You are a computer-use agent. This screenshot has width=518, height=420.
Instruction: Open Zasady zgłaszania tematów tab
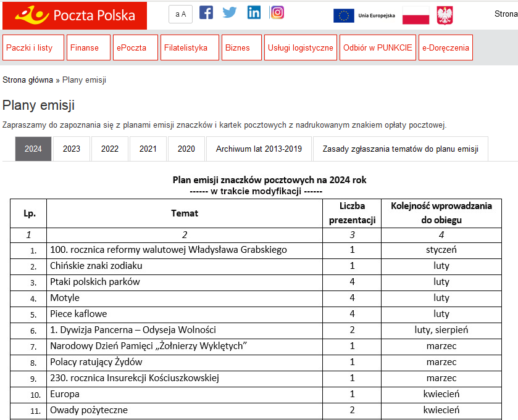pos(400,149)
